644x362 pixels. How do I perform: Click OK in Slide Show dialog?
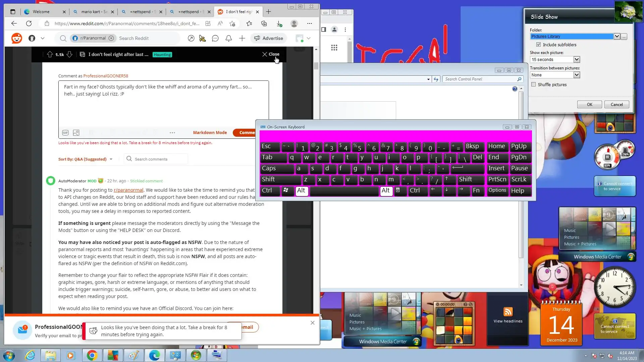point(589,105)
